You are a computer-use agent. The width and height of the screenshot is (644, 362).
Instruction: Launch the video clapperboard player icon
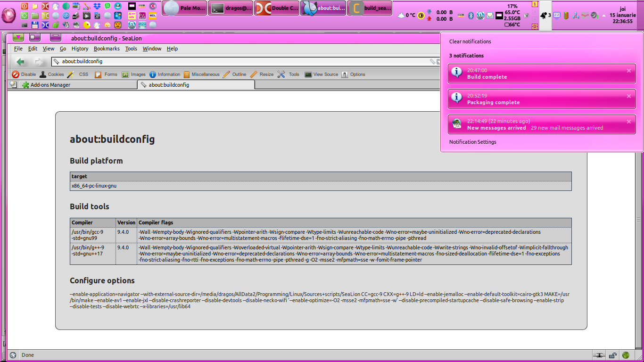87,16
